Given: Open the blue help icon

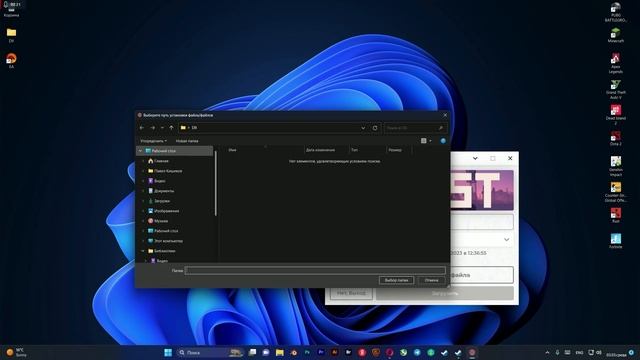Looking at the screenshot, I should click(443, 141).
